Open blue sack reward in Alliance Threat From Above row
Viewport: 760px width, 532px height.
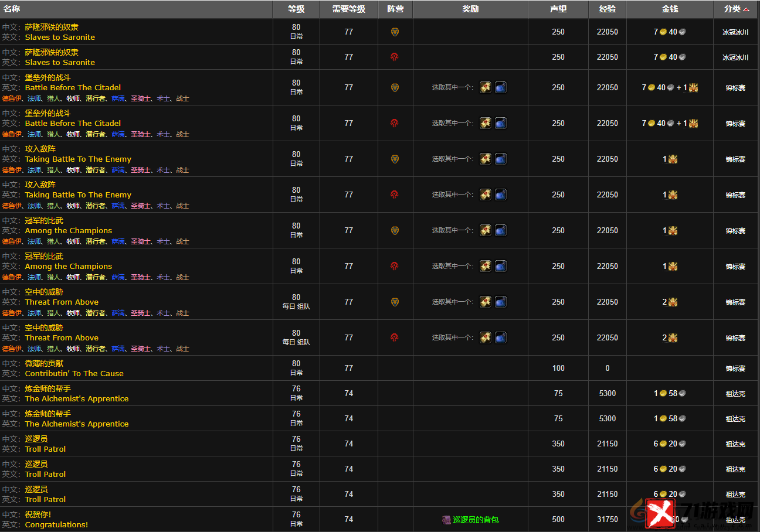tap(501, 302)
